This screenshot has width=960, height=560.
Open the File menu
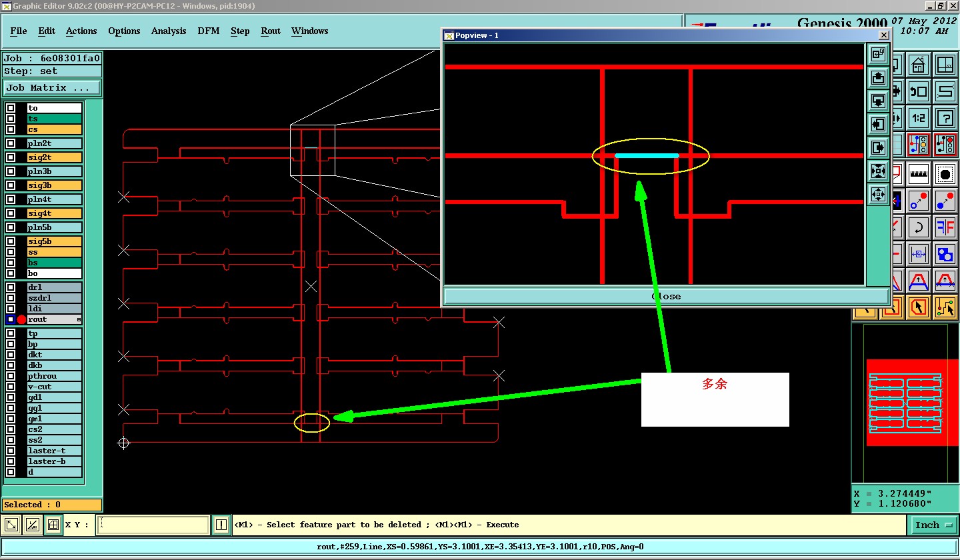click(x=19, y=31)
